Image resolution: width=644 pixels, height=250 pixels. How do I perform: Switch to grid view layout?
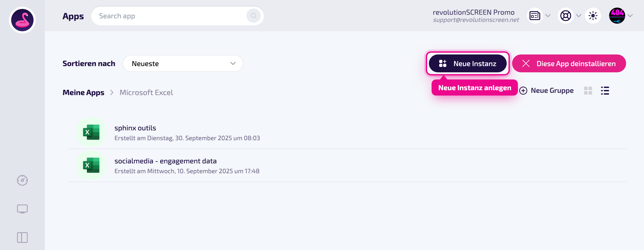click(x=588, y=91)
